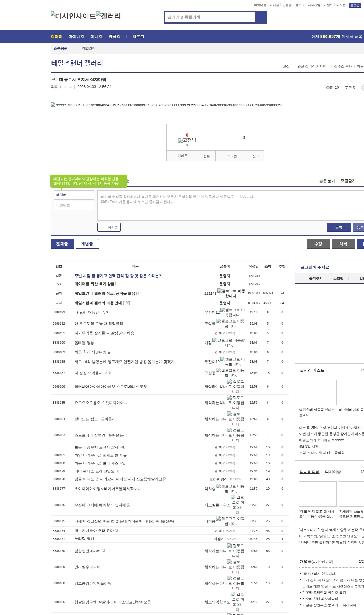
Task: Click the gallog icon beside 221143 author
Action: coord(219,291)
